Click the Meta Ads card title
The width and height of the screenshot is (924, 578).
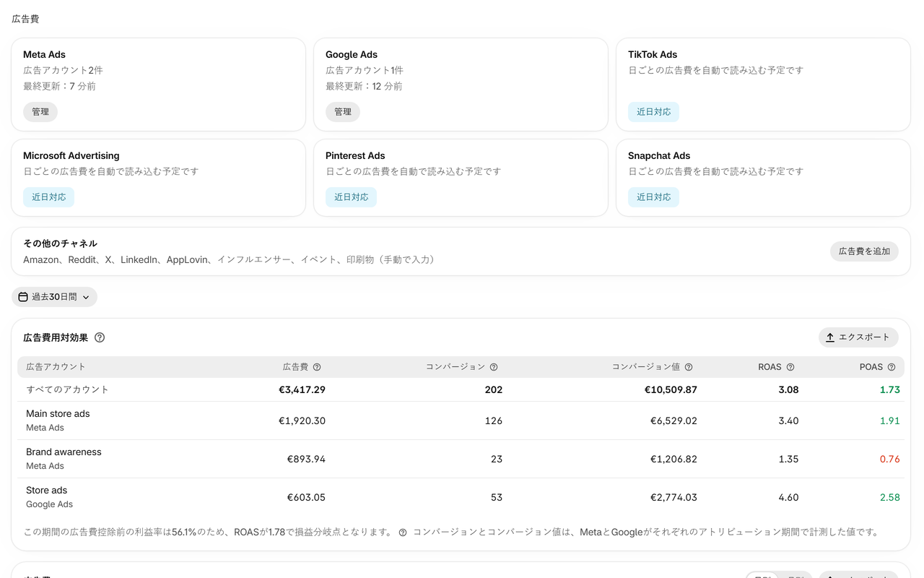point(44,54)
